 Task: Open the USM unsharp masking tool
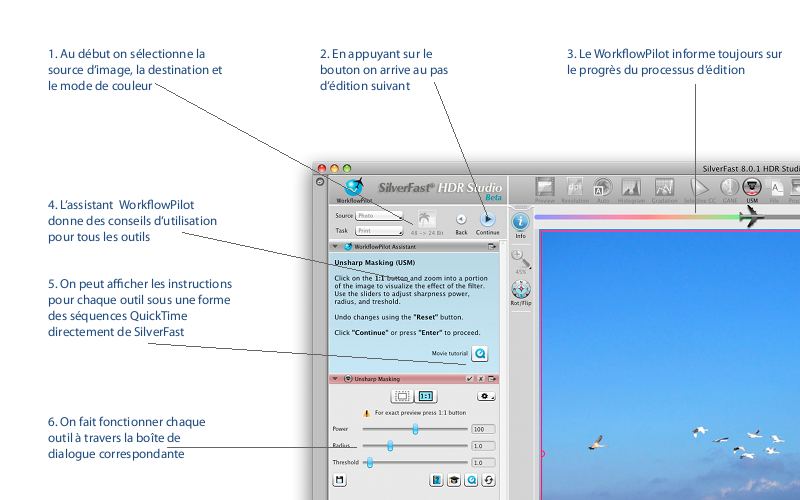[751, 187]
